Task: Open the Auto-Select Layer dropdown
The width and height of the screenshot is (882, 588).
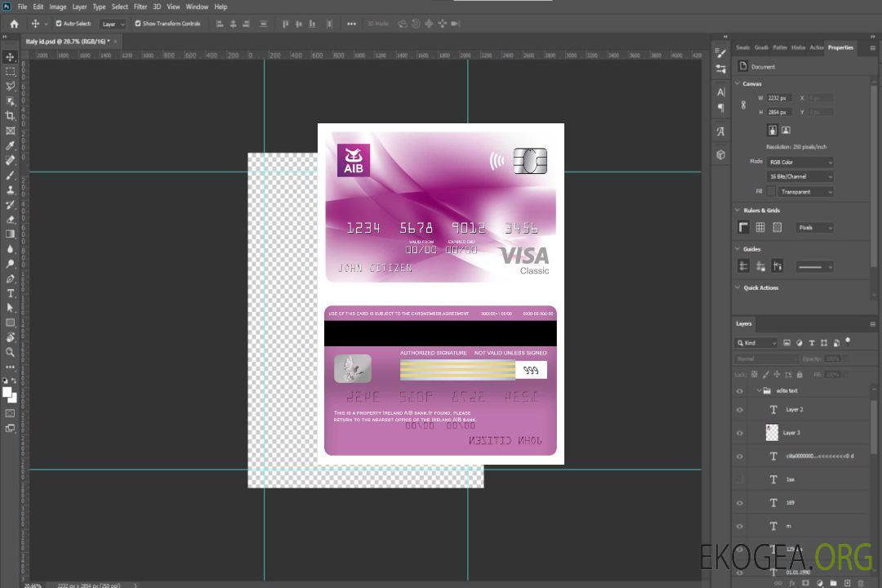Action: (113, 24)
